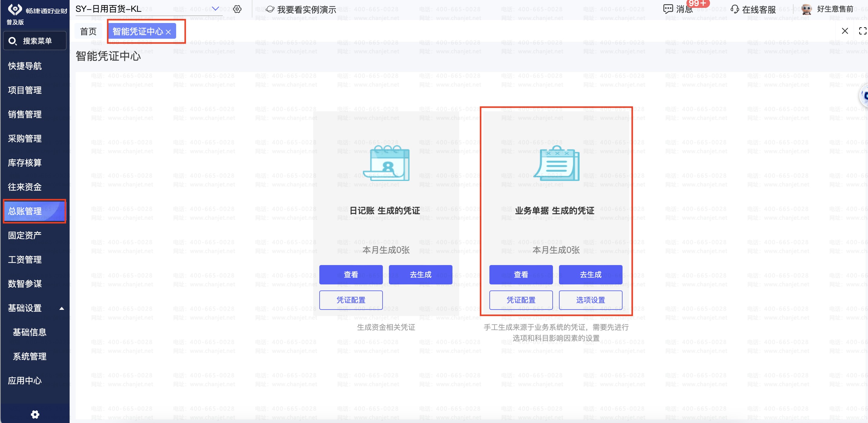Viewport: 868px width, 423px height.
Task: Click 去生成 under 业务单据 生成的凭证
Action: click(591, 274)
